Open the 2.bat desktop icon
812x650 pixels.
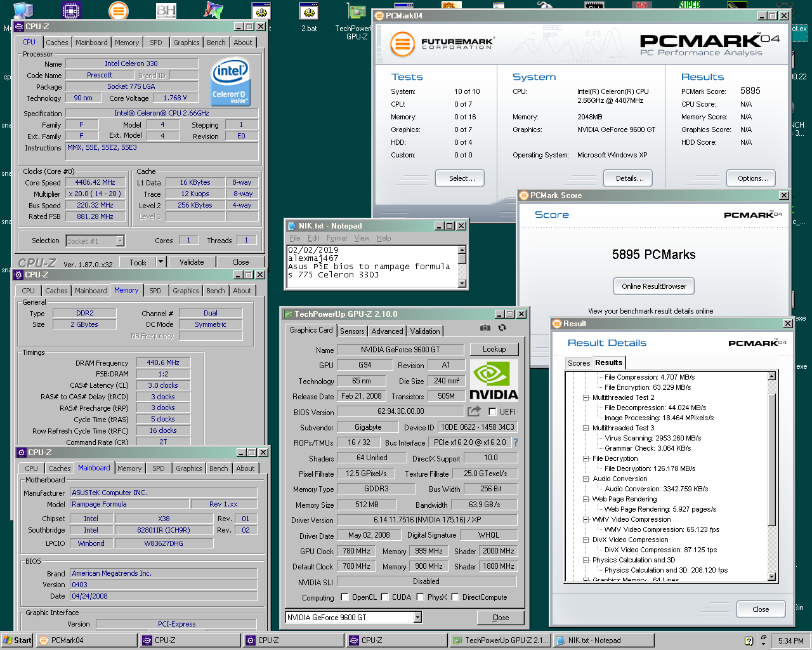click(x=309, y=17)
